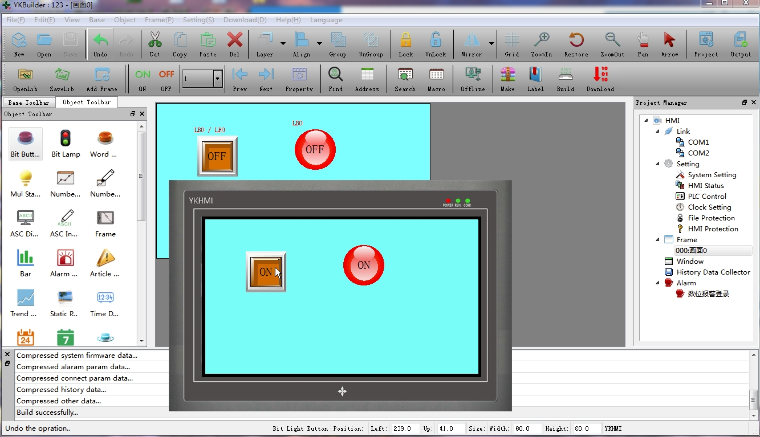Open the state number combo box
760x437 pixels.
[x=217, y=78]
